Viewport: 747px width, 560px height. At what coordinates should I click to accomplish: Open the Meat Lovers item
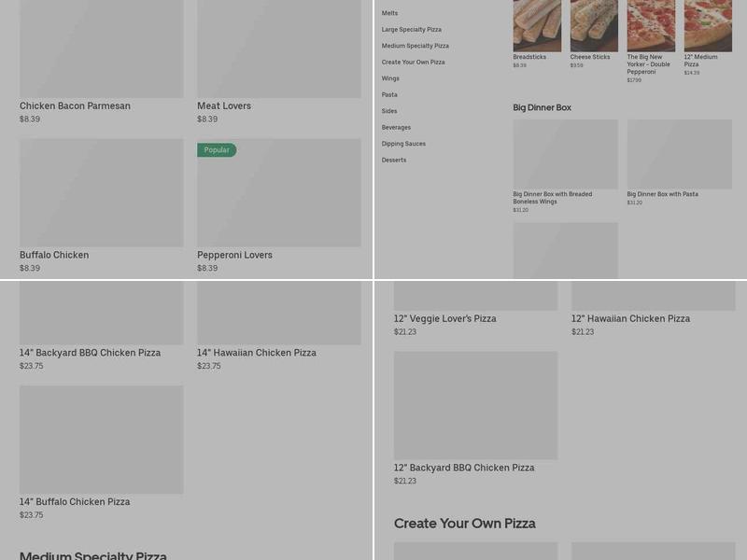click(278, 62)
